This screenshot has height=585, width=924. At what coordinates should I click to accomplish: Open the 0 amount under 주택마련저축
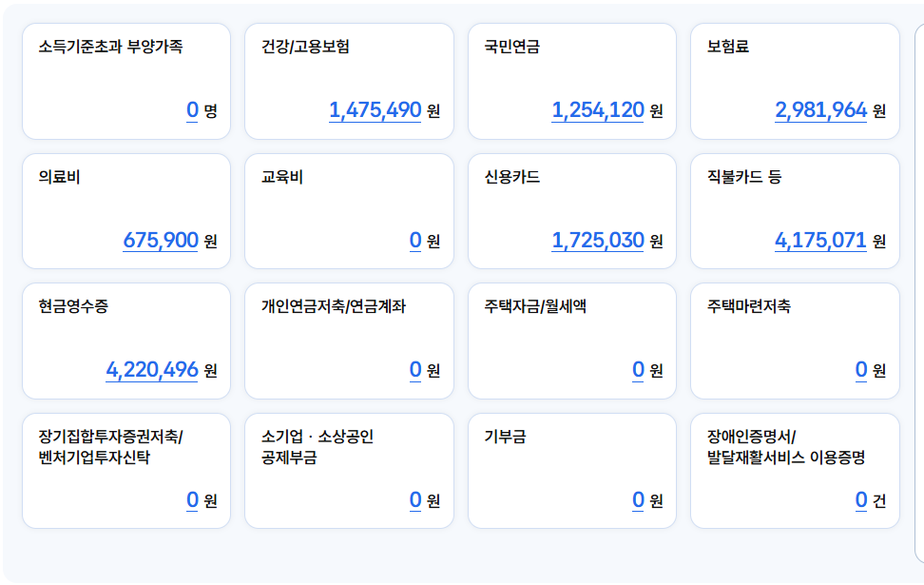pyautogui.click(x=861, y=370)
